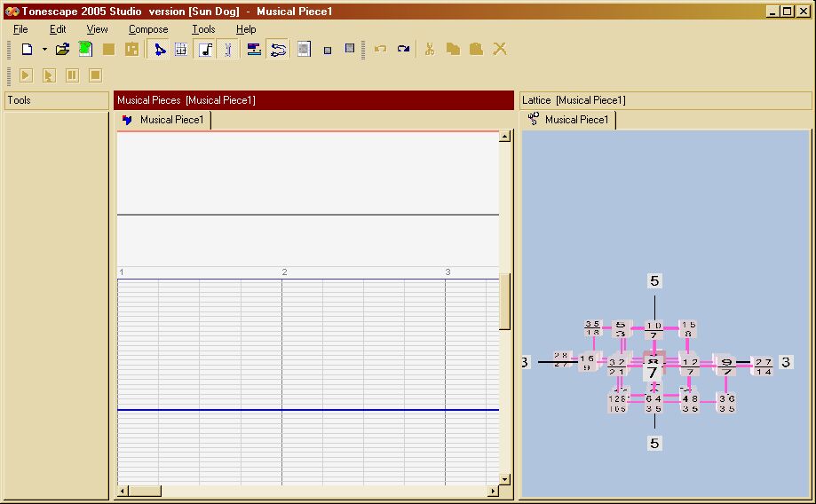816x504 pixels.
Task: Select the 9/7 lattice node
Action: 726,366
